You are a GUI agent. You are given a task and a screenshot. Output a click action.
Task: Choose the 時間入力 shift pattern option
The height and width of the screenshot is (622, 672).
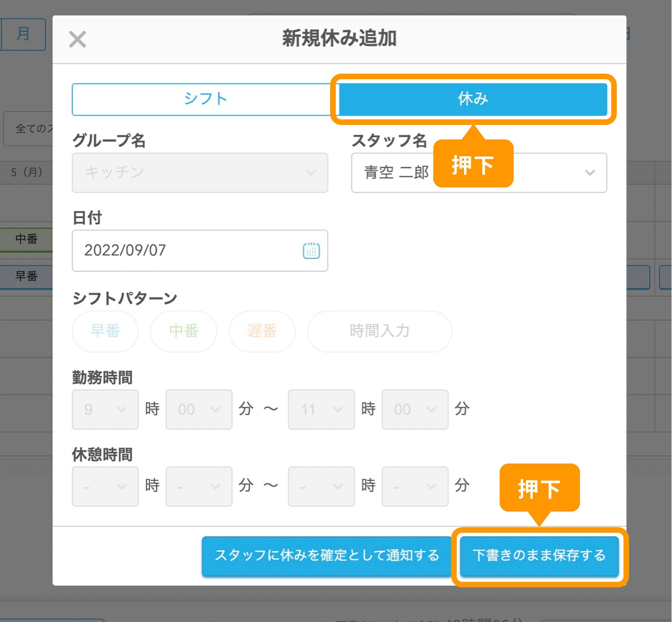coord(379,331)
